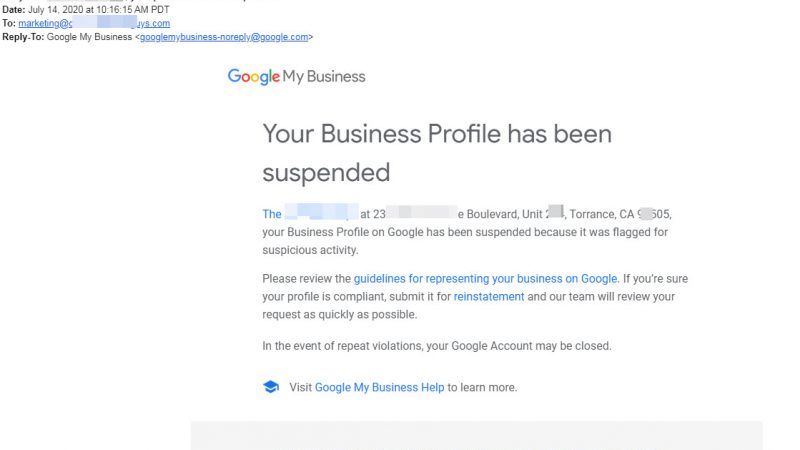Follow the "reinstatement" link
This screenshot has width=800, height=450.
click(489, 297)
